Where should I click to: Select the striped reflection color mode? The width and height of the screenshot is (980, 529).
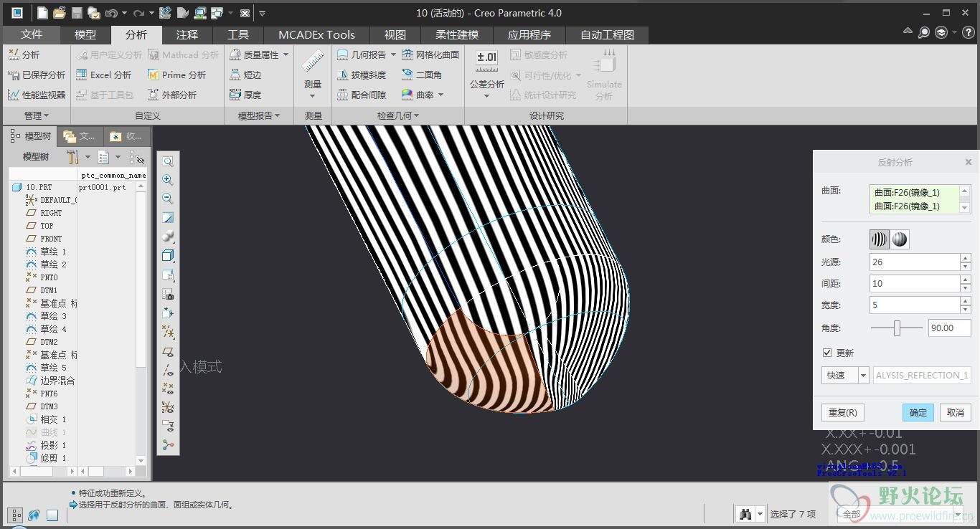pyautogui.click(x=879, y=239)
